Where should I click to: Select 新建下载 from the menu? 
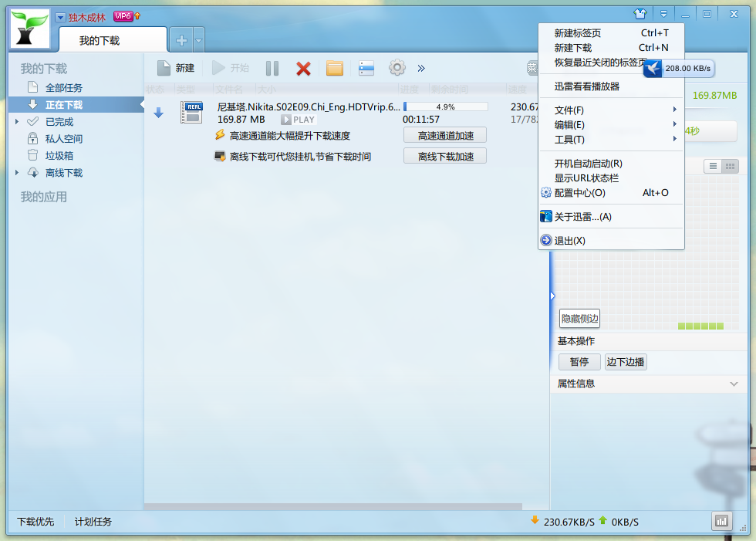(x=573, y=48)
